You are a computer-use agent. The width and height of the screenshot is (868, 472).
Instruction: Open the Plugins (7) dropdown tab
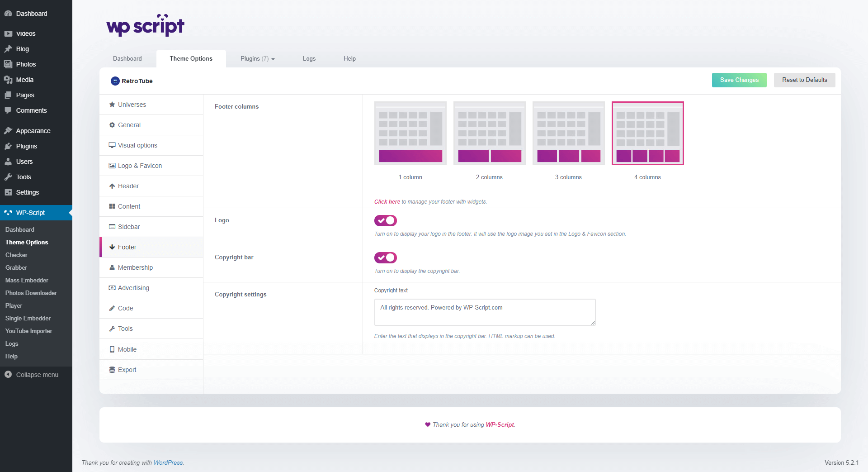(257, 59)
